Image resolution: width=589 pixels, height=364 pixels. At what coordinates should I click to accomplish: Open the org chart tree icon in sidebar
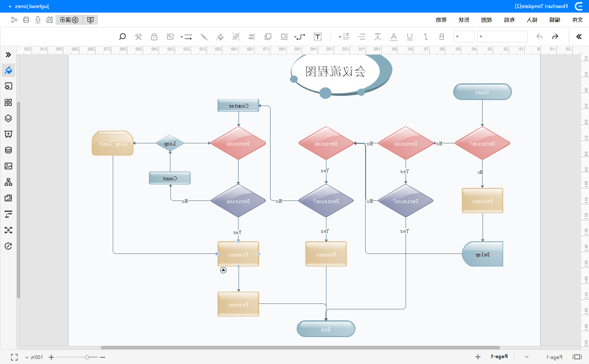point(8,182)
